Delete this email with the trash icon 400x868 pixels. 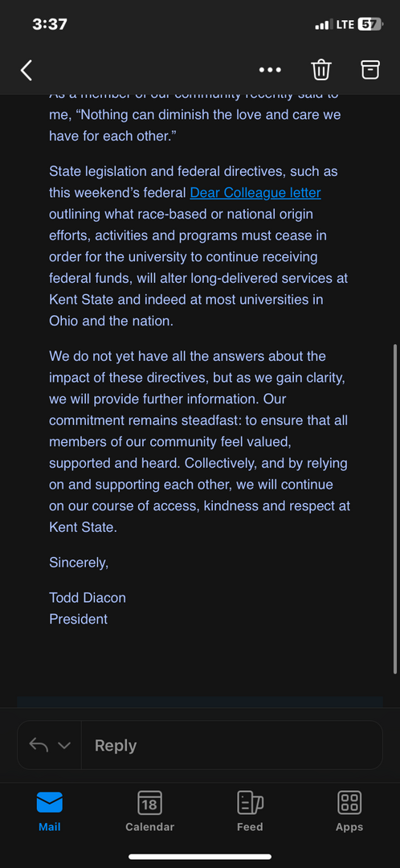(x=321, y=69)
